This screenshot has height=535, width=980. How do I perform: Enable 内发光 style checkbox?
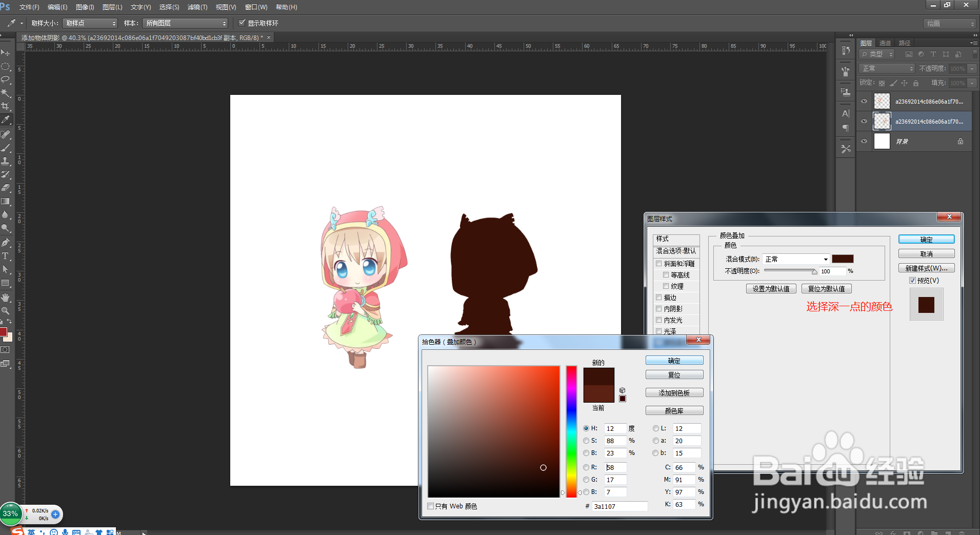659,320
